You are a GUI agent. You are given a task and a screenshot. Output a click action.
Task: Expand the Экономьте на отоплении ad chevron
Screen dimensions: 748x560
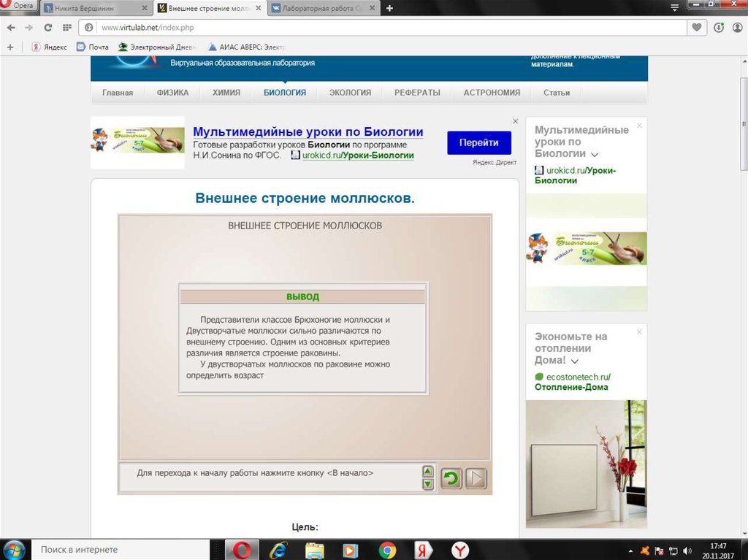pyautogui.click(x=575, y=361)
